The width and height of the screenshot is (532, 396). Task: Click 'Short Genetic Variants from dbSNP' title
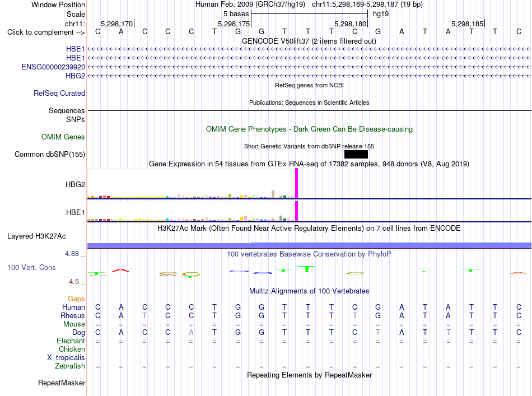(309, 146)
